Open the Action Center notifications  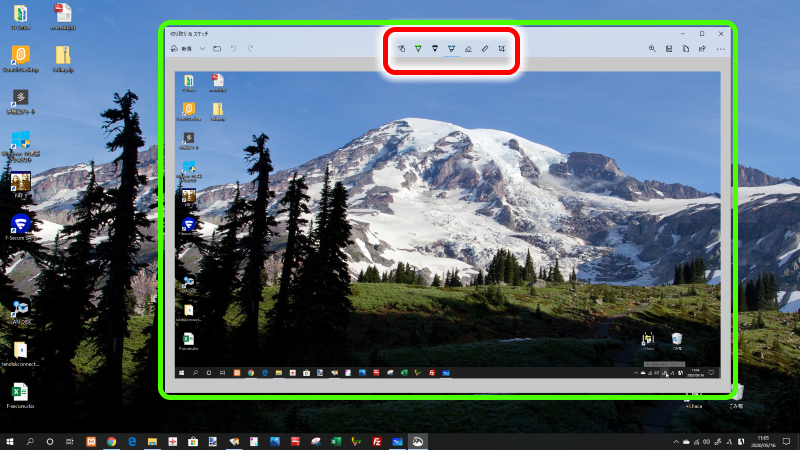coord(787,442)
